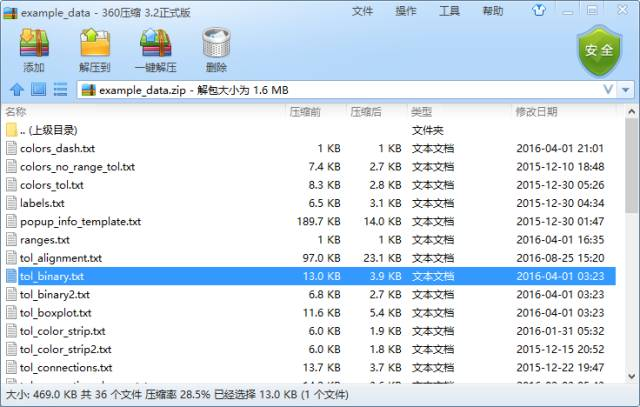Click status bar text 压缩率 28.5%
The width and height of the screenshot is (640, 407).
click(x=178, y=395)
